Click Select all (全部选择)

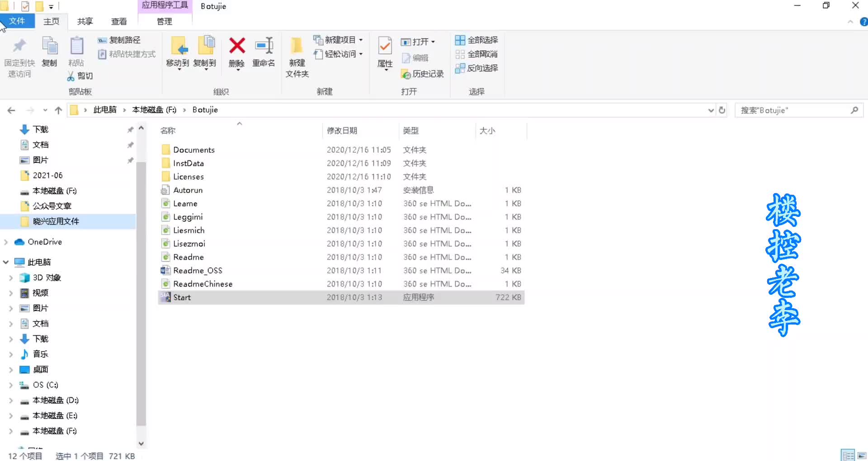(476, 40)
